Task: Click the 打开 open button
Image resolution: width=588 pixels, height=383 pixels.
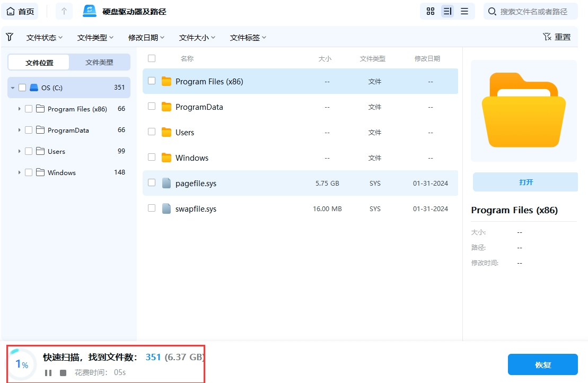Action: coord(524,181)
